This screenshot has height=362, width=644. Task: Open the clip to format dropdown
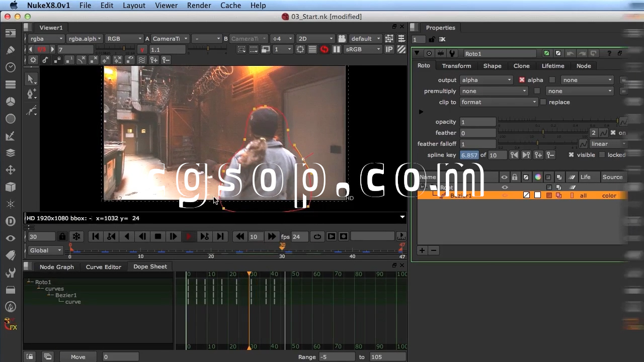499,102
